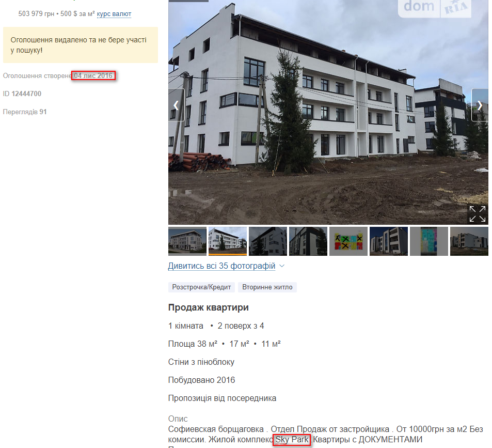Select the sixth night building thumbnail

pos(388,241)
